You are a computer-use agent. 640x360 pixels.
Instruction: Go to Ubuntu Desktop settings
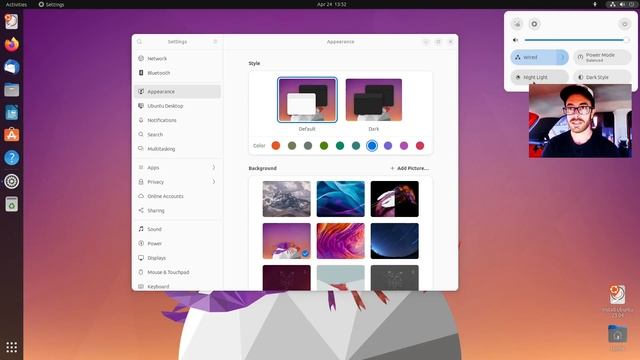coord(177,106)
